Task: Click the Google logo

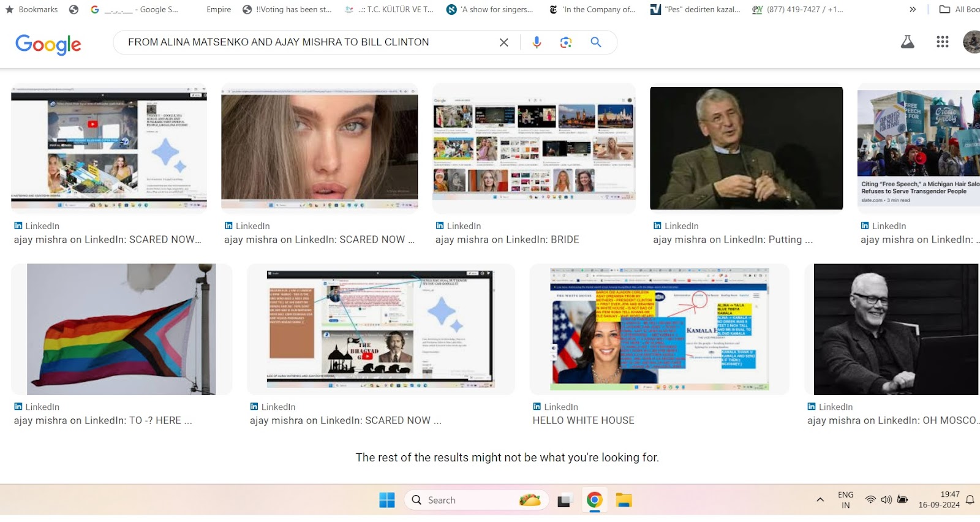Action: pos(48,44)
